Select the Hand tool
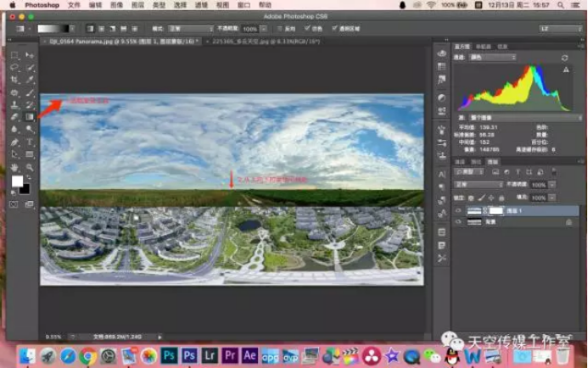The width and height of the screenshot is (588, 368). click(15, 168)
